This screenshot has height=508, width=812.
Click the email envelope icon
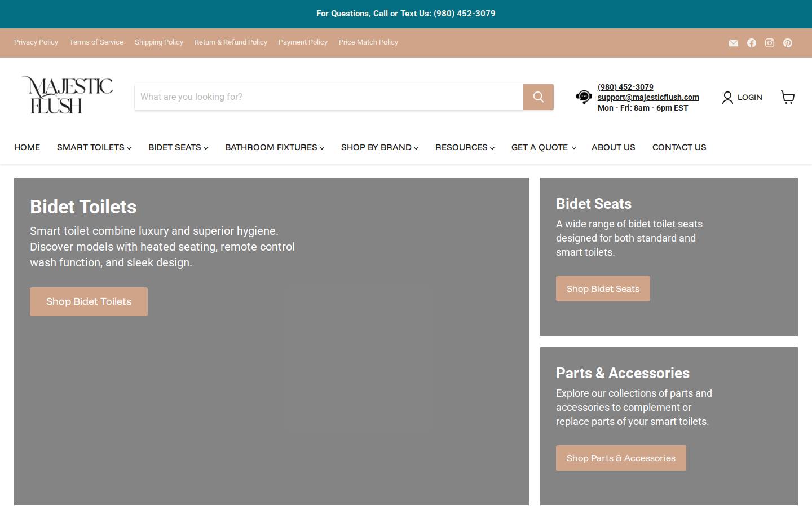tap(734, 43)
